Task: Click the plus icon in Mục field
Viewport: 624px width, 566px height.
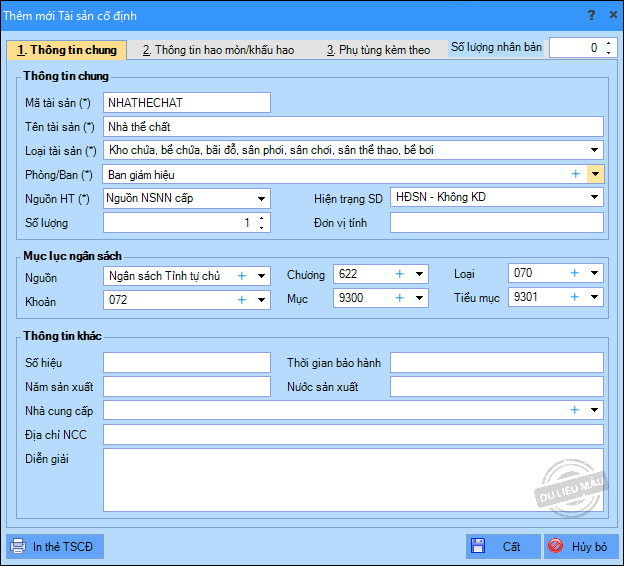Action: [399, 298]
